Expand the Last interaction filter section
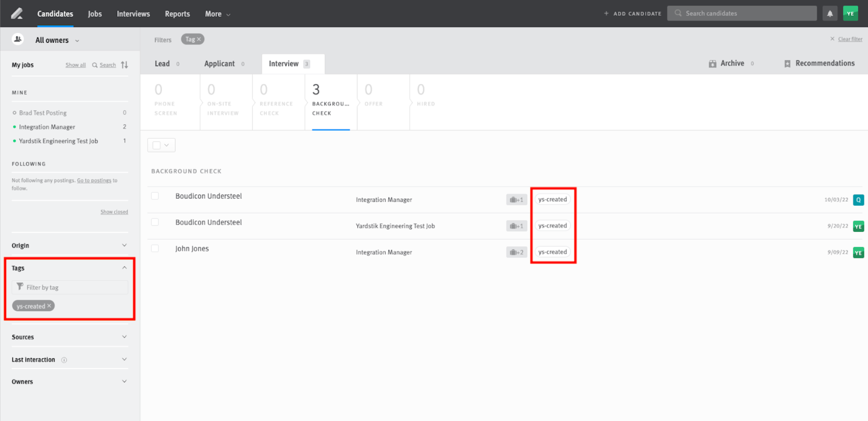This screenshot has width=868, height=421. tap(70, 360)
